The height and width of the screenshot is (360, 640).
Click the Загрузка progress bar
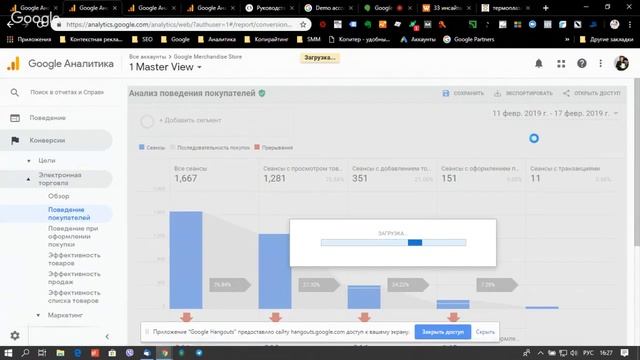(x=393, y=242)
